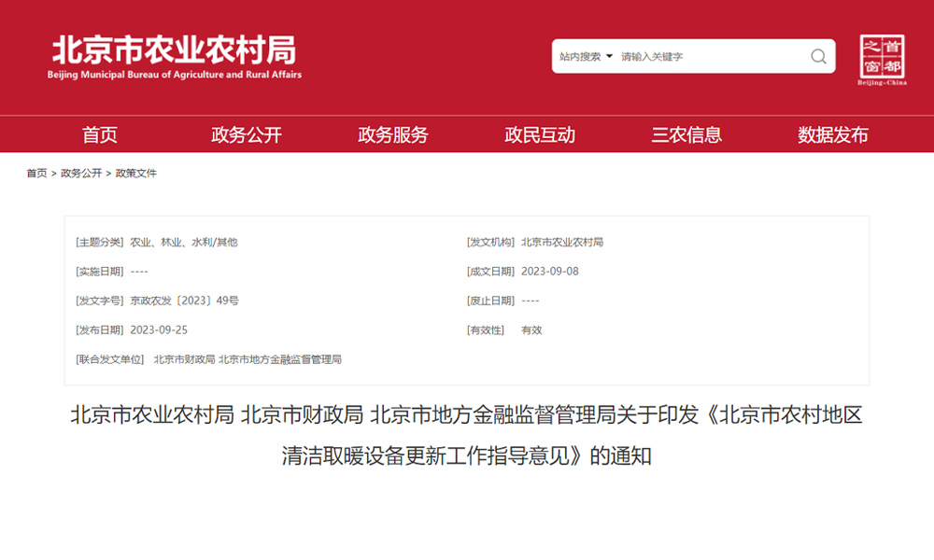Click the 主题分类 value 农业、林业、水利/其他
934x560 pixels.
pyautogui.click(x=184, y=242)
